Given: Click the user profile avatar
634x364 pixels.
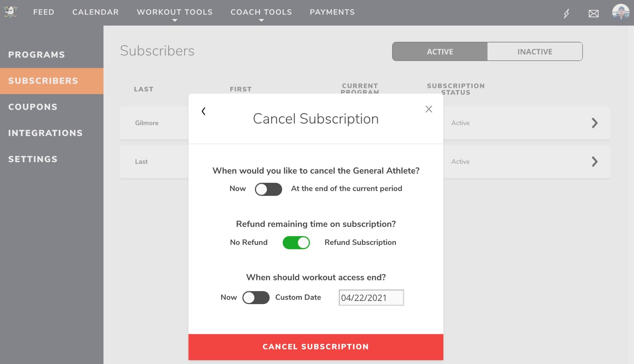Looking at the screenshot, I should 620,12.
